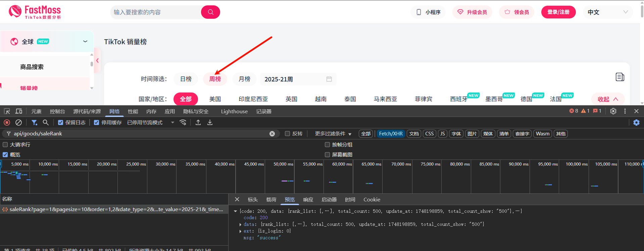This screenshot has width=644, height=251.
Task: Expand the ext object in preview
Action: coord(240,231)
